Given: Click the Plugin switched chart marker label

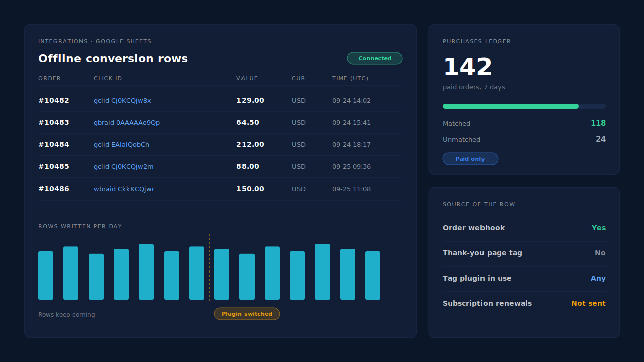Looking at the screenshot, I should click(247, 314).
